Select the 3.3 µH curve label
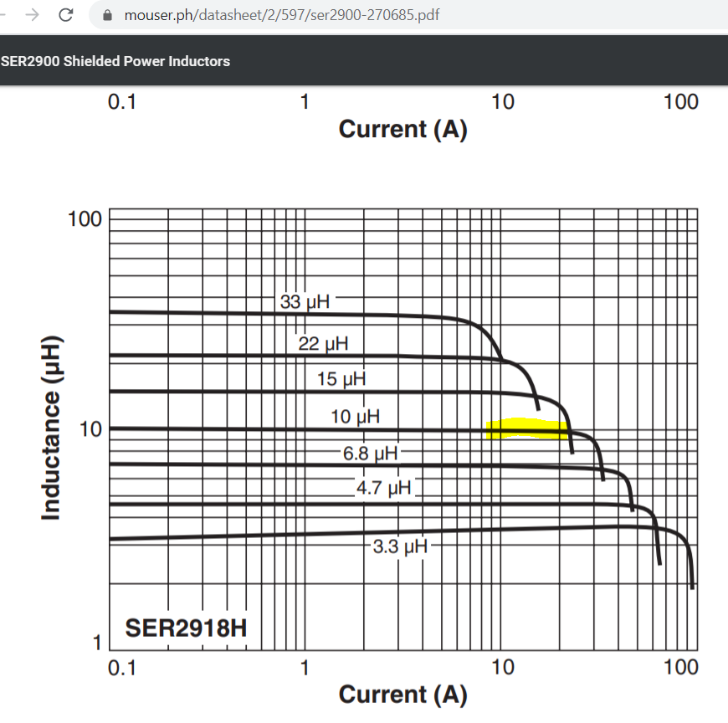 pyautogui.click(x=400, y=546)
